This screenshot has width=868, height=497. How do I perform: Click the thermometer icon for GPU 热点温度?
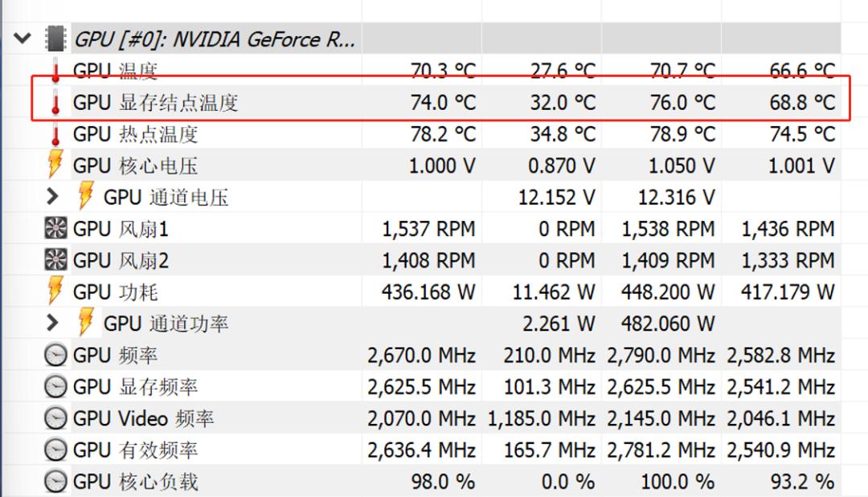coord(54,133)
